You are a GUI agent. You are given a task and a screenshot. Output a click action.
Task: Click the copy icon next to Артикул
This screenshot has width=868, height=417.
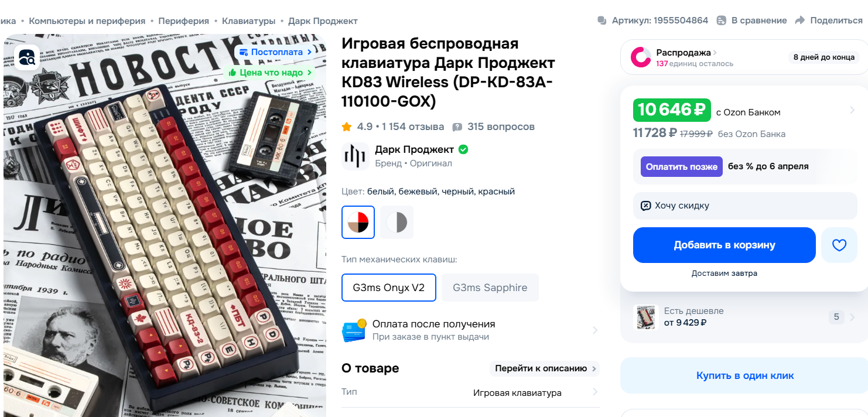click(602, 20)
